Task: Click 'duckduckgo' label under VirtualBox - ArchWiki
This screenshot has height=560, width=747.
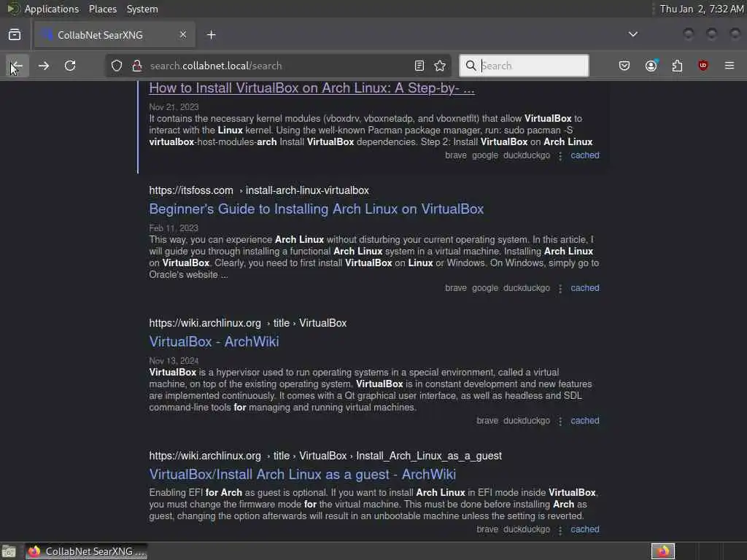Action: coord(527,421)
